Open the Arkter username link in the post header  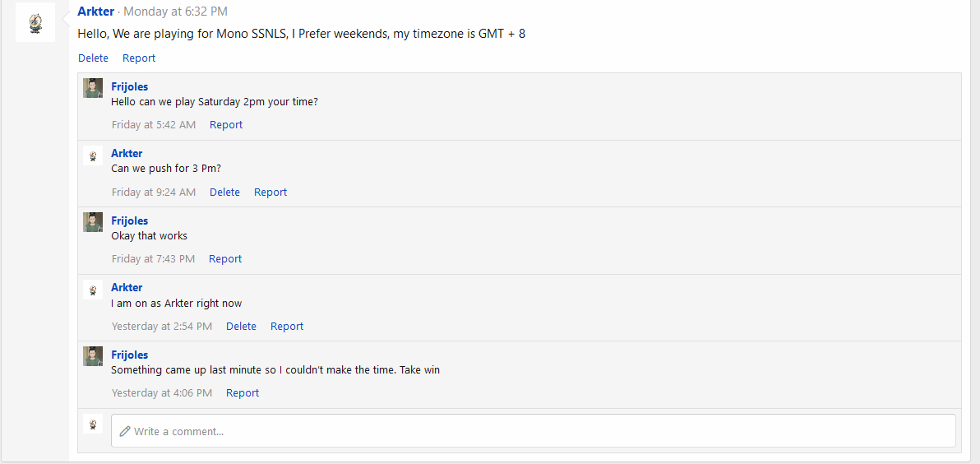point(96,12)
